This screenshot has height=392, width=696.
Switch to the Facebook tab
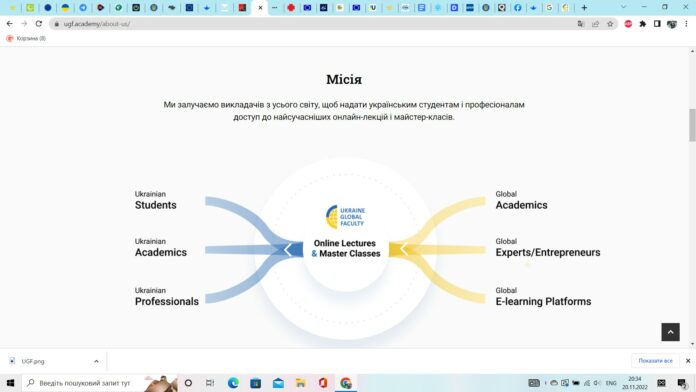[x=518, y=8]
